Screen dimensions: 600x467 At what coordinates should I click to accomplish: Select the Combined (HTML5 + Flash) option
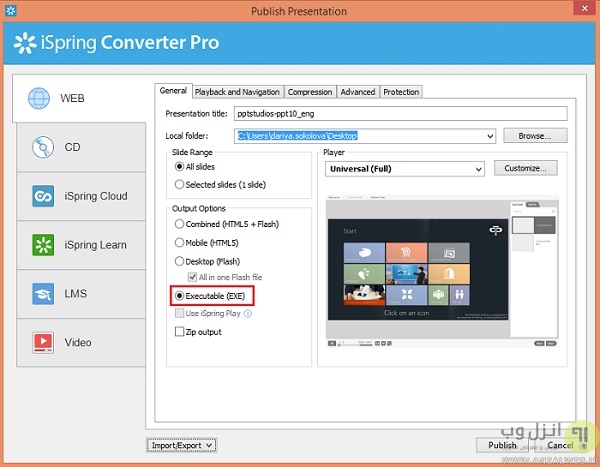(x=180, y=225)
